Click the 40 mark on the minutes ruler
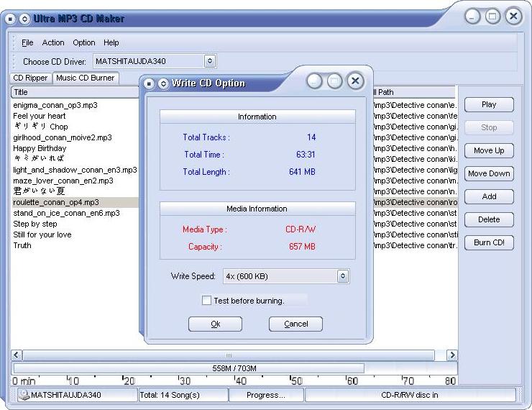532x410 pixels. [241, 381]
